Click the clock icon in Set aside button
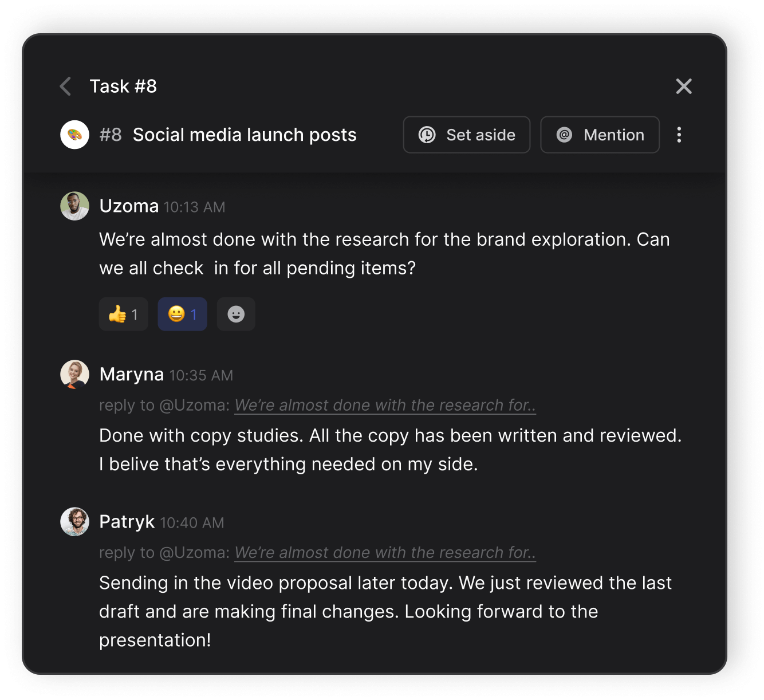 (427, 135)
